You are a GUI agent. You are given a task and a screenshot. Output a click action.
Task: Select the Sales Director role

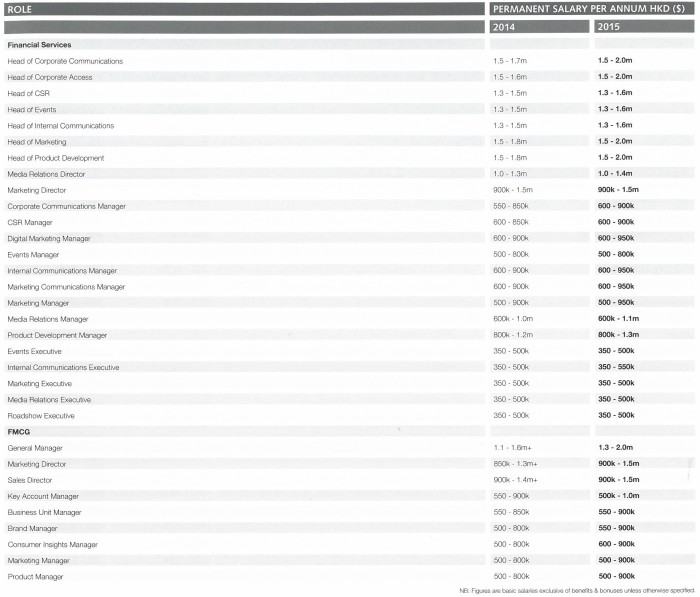(x=29, y=480)
